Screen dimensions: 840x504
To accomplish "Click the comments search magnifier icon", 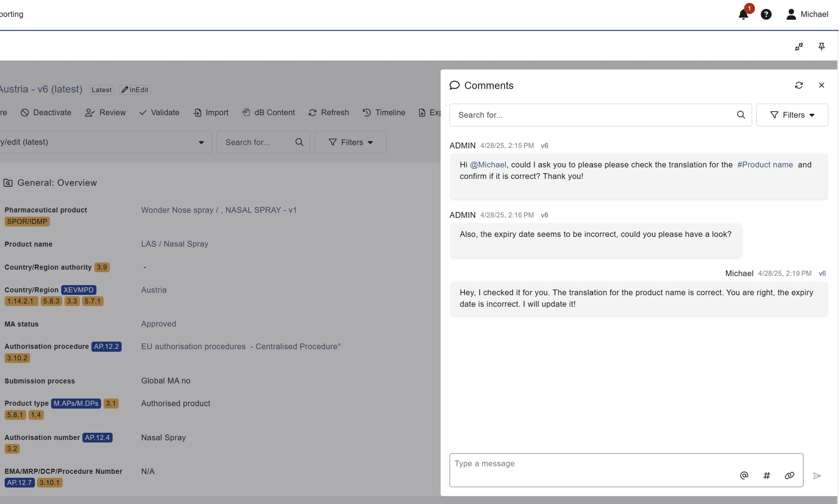I will [x=741, y=115].
